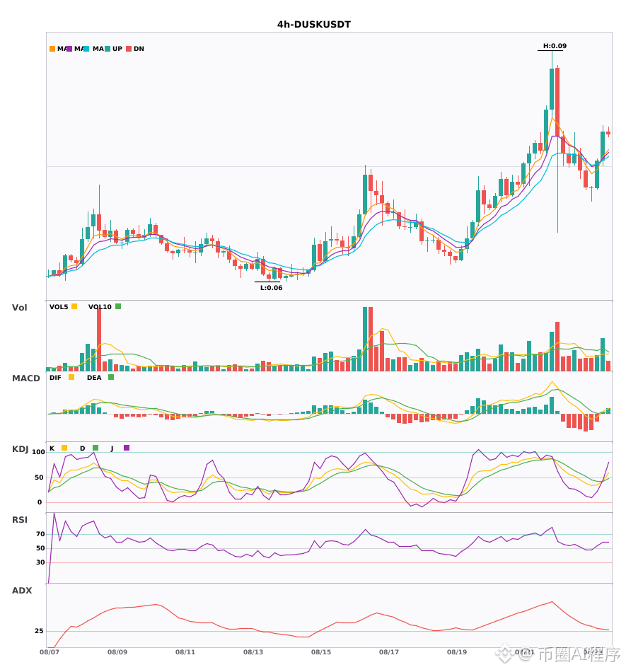The width and height of the screenshot is (626, 672).
Task: Click the H:0.09 high price label
Action: pos(555,46)
